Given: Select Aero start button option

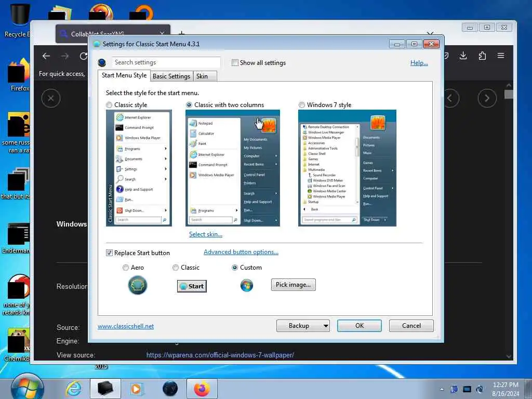Looking at the screenshot, I should tap(126, 268).
